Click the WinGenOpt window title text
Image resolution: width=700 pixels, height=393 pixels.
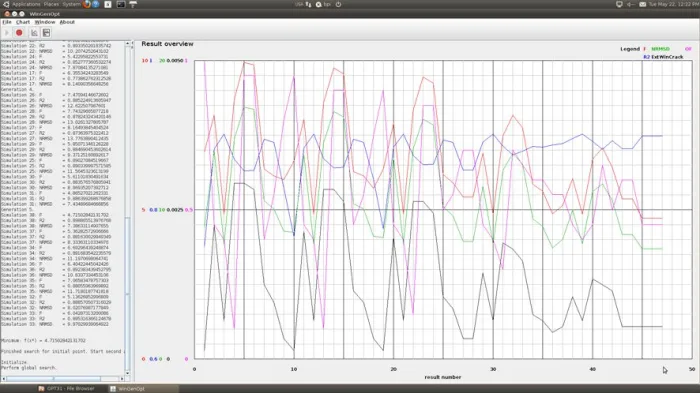45,14
